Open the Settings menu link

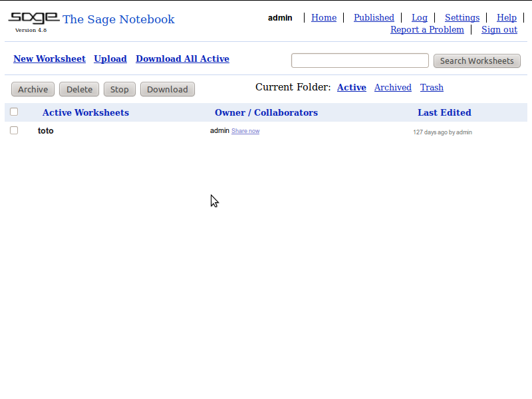coord(462,17)
